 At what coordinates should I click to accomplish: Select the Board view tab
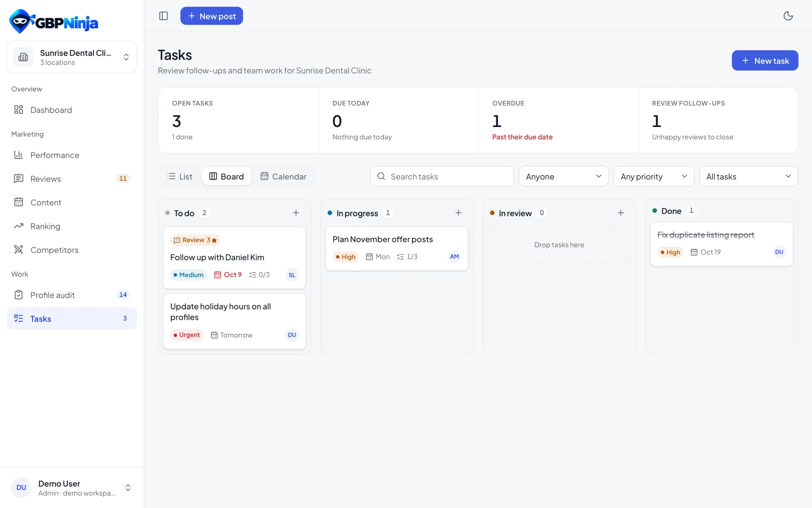(x=226, y=177)
